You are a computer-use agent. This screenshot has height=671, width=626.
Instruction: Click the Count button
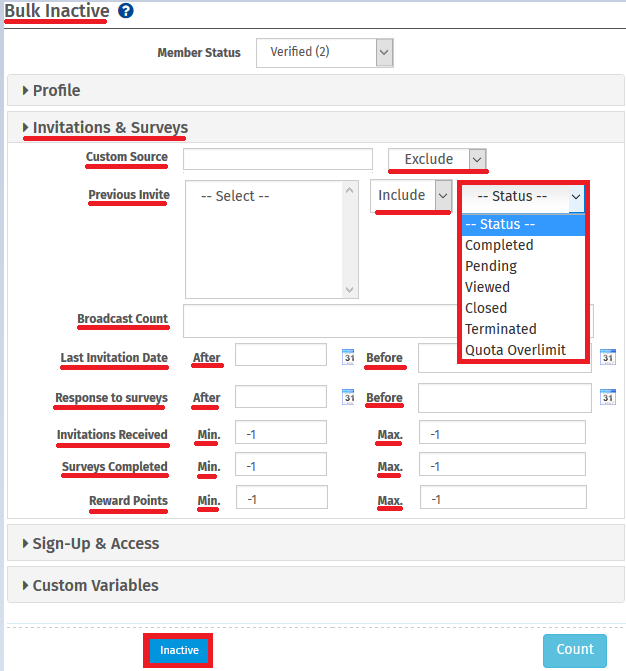(575, 650)
